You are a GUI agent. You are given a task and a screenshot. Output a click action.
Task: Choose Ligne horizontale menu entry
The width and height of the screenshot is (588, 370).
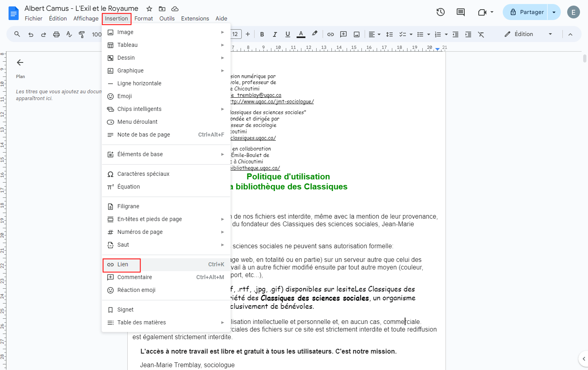[166, 83]
